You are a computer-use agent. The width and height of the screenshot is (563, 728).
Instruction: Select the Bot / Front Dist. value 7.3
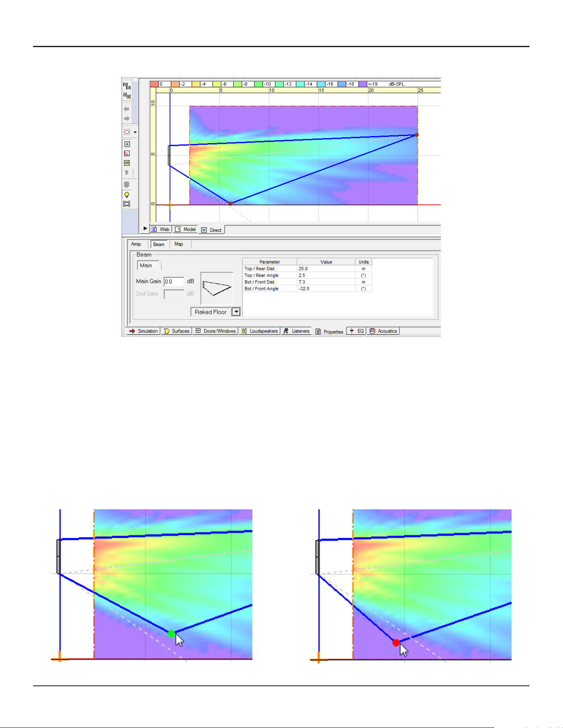326,282
